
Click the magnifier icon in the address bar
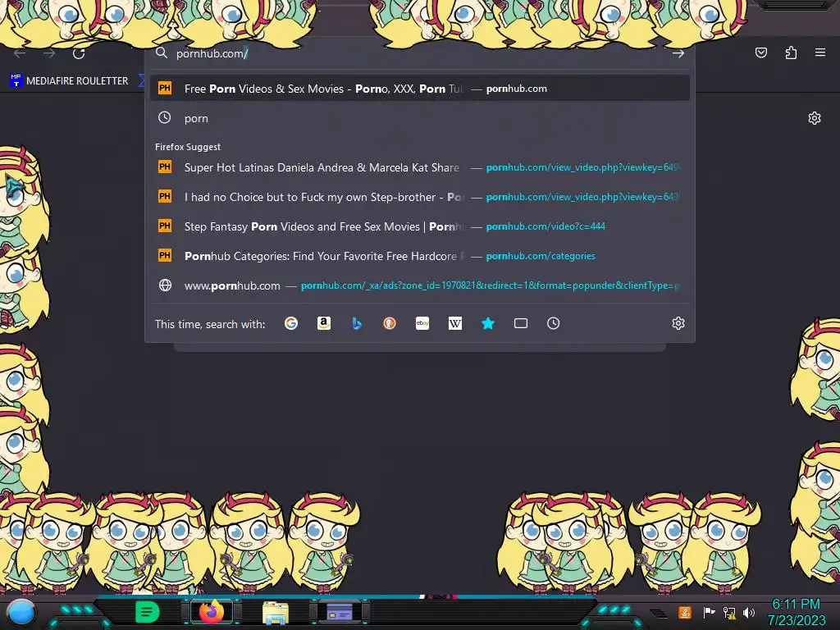click(162, 52)
